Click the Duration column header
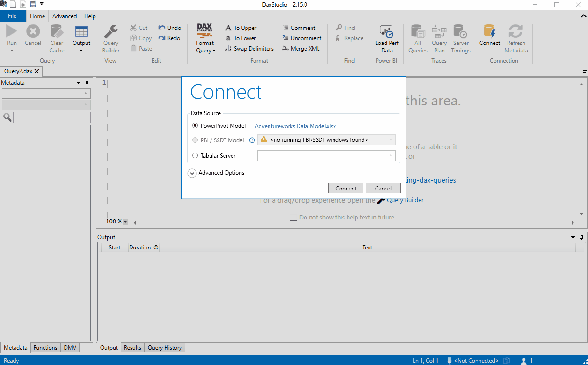This screenshot has height=365, width=588. click(144, 248)
